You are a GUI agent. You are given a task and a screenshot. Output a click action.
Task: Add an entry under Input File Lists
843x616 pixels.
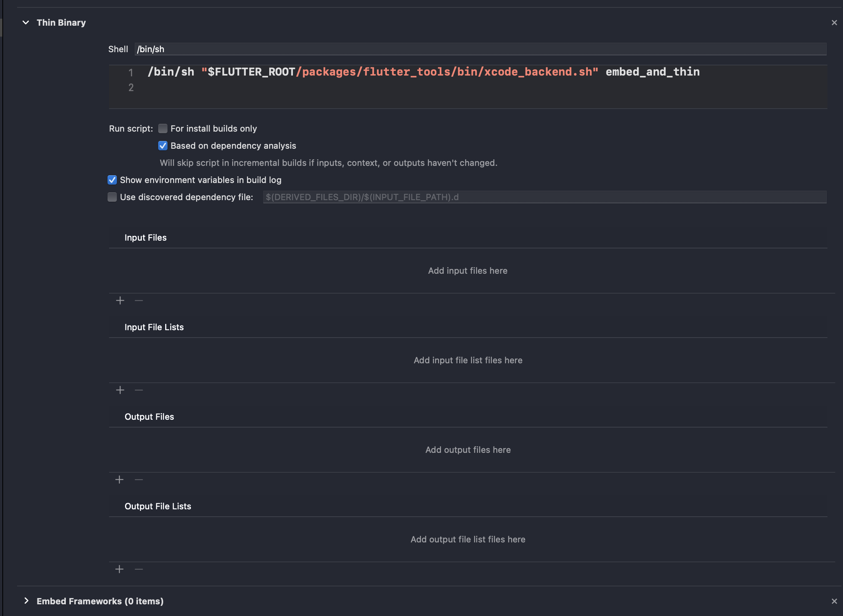click(120, 390)
